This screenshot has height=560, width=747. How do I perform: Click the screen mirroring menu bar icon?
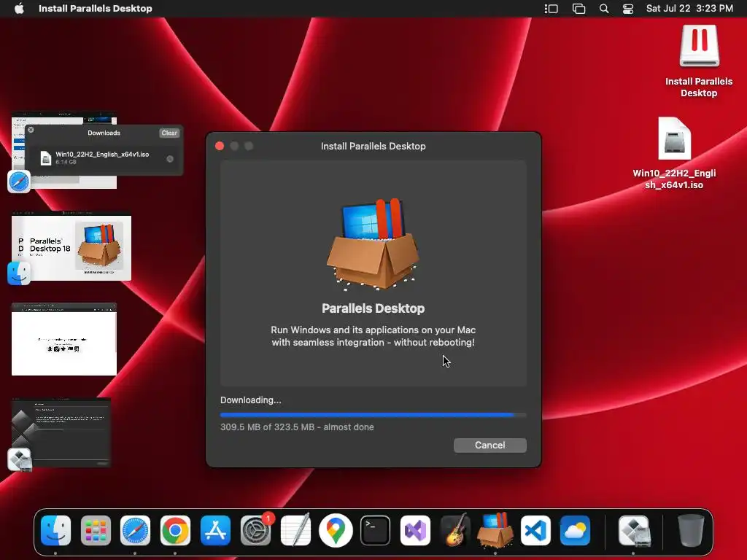coord(578,9)
